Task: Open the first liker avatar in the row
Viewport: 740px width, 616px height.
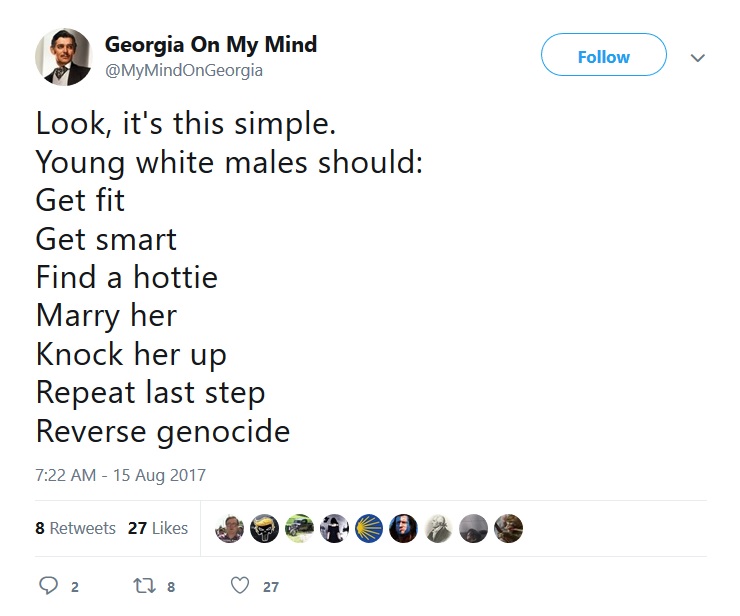Action: click(x=229, y=528)
